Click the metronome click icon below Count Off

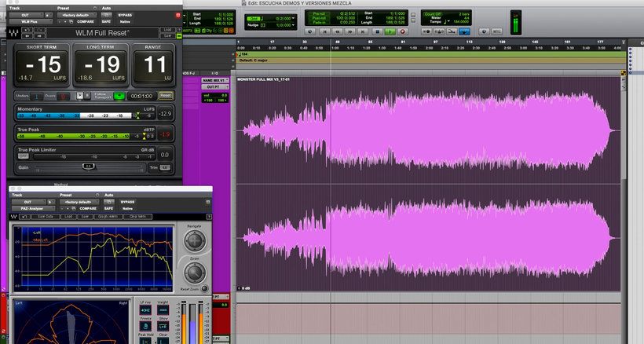[440, 31]
